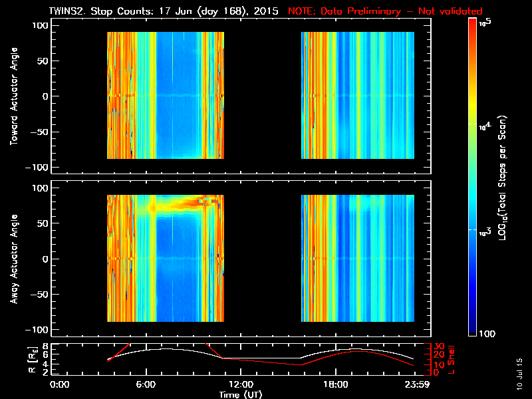Click the second data block in the Away panel
Screen dimensions: 532x399
click(x=358, y=258)
